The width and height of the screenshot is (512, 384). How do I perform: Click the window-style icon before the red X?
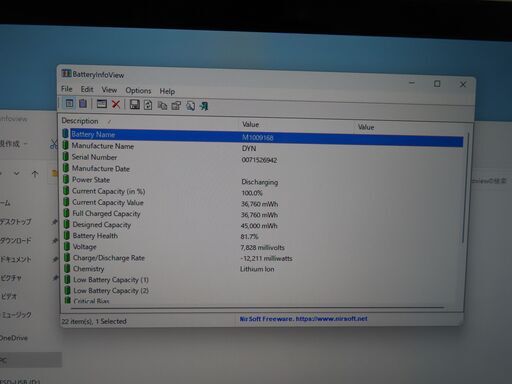[x=102, y=104]
